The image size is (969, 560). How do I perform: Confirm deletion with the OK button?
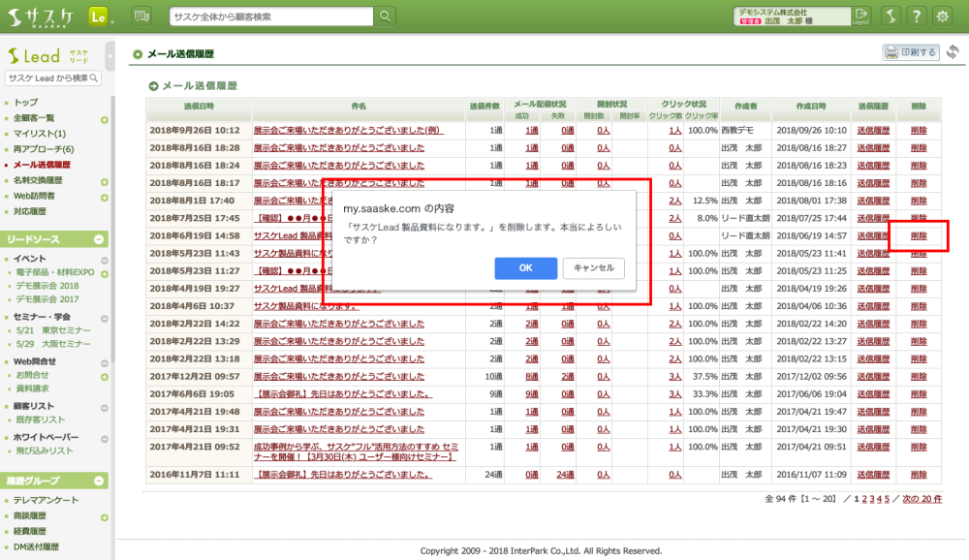click(525, 268)
